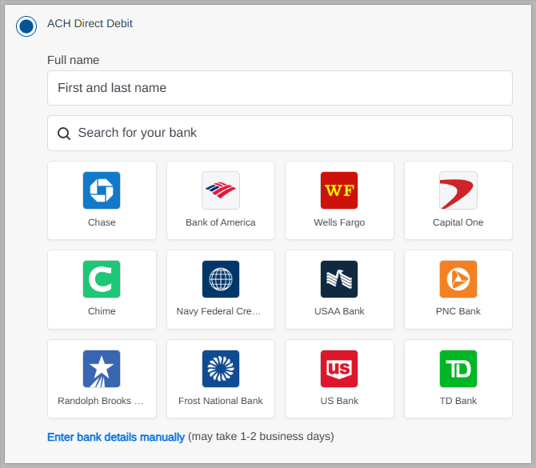Choose the orange PNC Bank logo

[458, 279]
